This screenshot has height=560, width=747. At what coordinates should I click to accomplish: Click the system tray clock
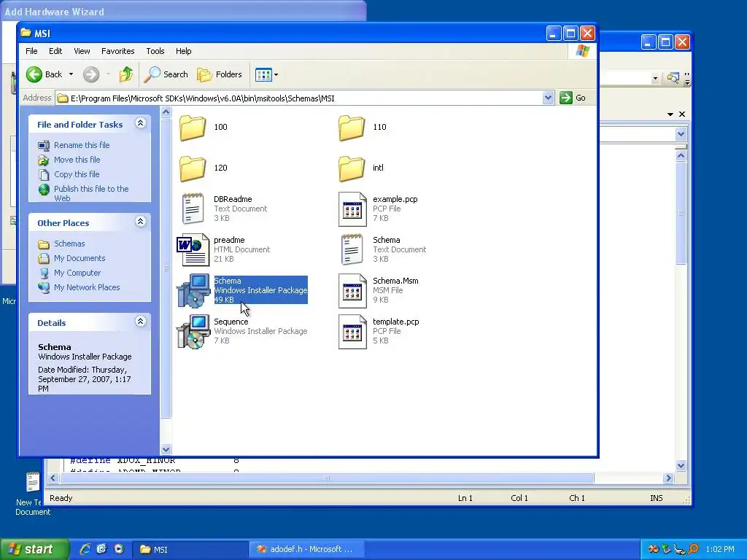click(720, 549)
